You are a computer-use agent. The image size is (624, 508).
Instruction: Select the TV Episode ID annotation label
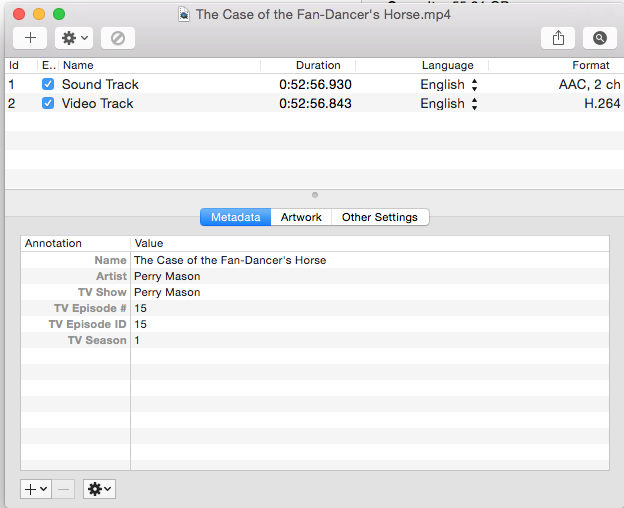pos(88,324)
